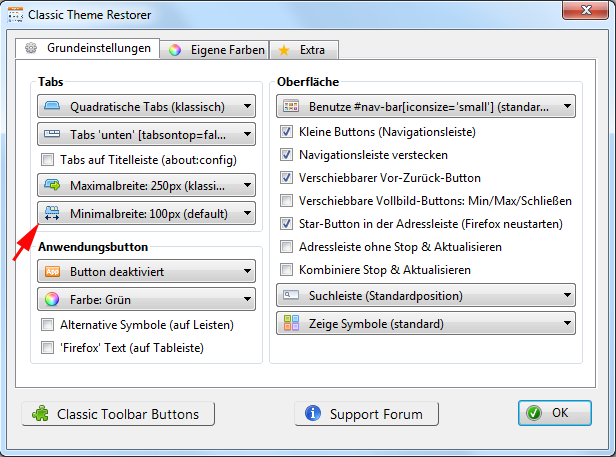Click the star icon on Extra tab
Screen dimensions: 616x457
pos(285,50)
